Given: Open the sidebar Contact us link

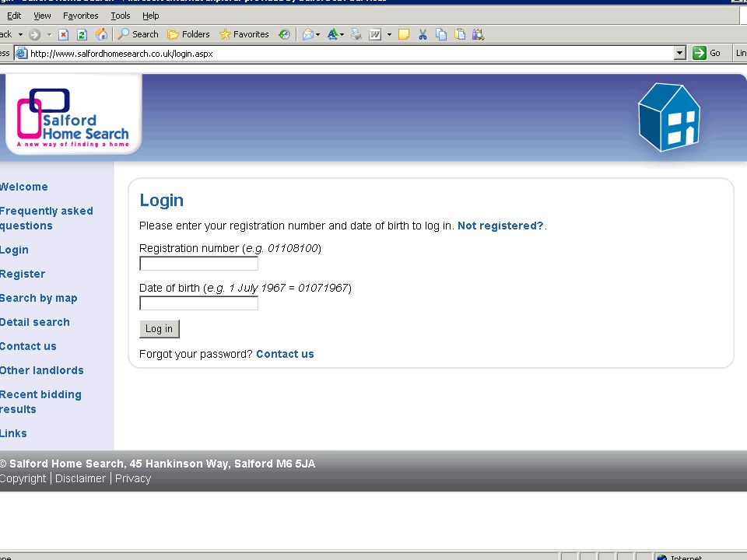Looking at the screenshot, I should point(28,346).
